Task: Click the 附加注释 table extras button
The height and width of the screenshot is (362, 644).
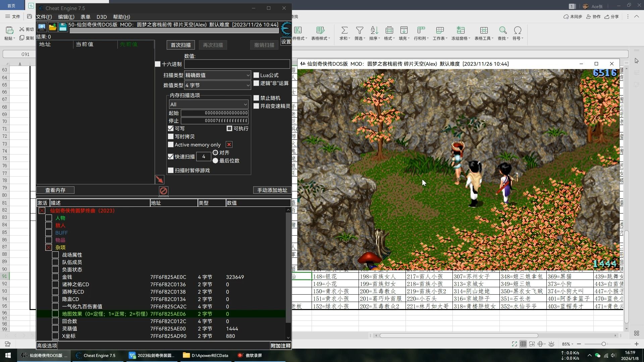Action: (280, 346)
